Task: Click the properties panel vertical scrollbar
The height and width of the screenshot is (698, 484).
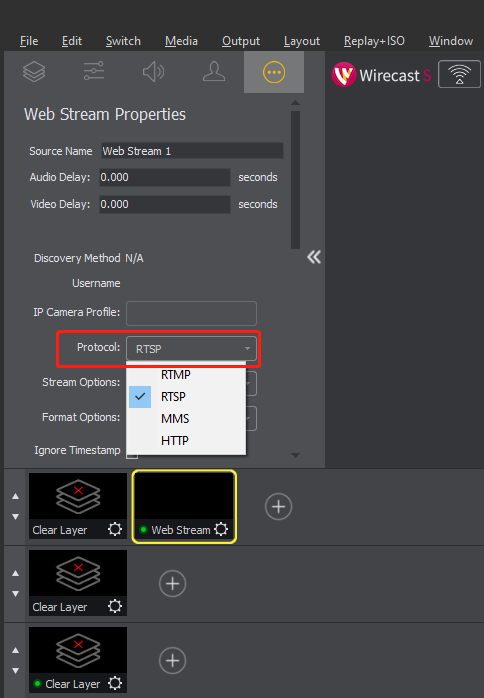Action: point(295,180)
